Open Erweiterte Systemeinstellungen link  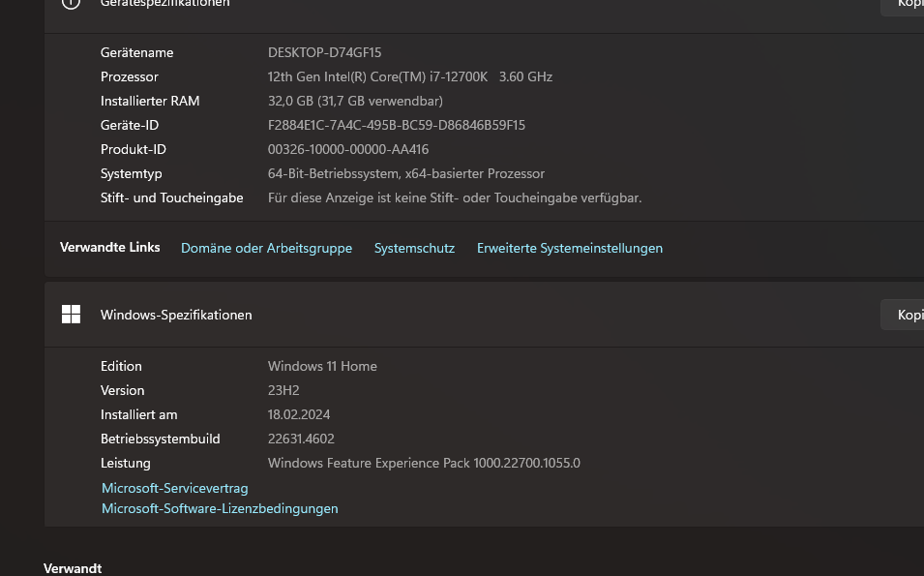pos(570,248)
